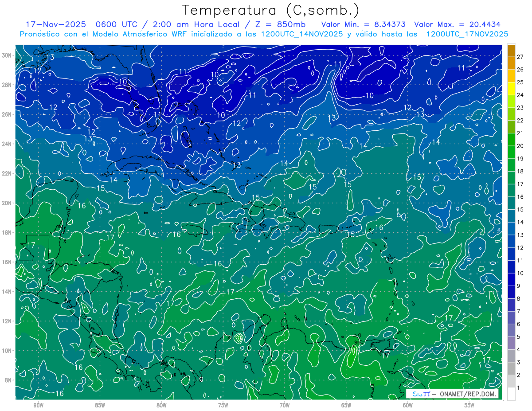Image resolution: width=532 pixels, height=411 pixels.
Task: Click the "12N" latitude axis label
Action: pyautogui.click(x=8, y=321)
